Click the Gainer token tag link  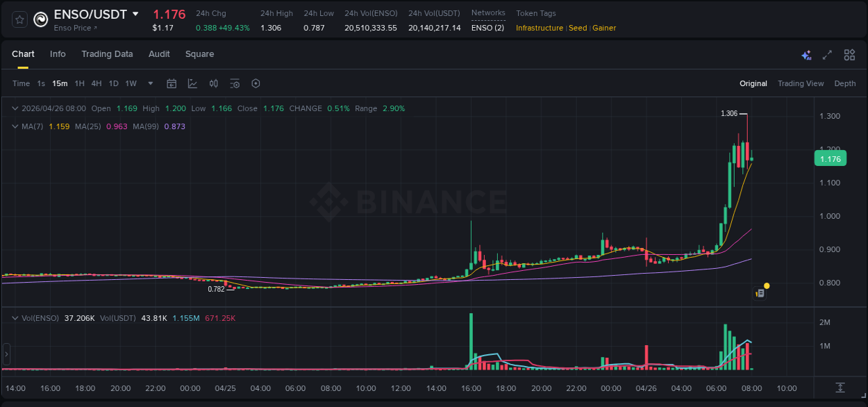603,28
